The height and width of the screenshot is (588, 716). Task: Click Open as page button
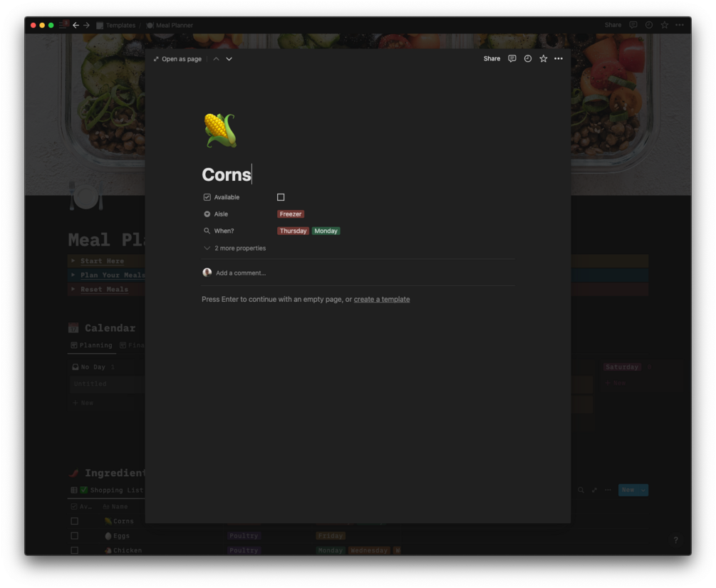(x=177, y=59)
